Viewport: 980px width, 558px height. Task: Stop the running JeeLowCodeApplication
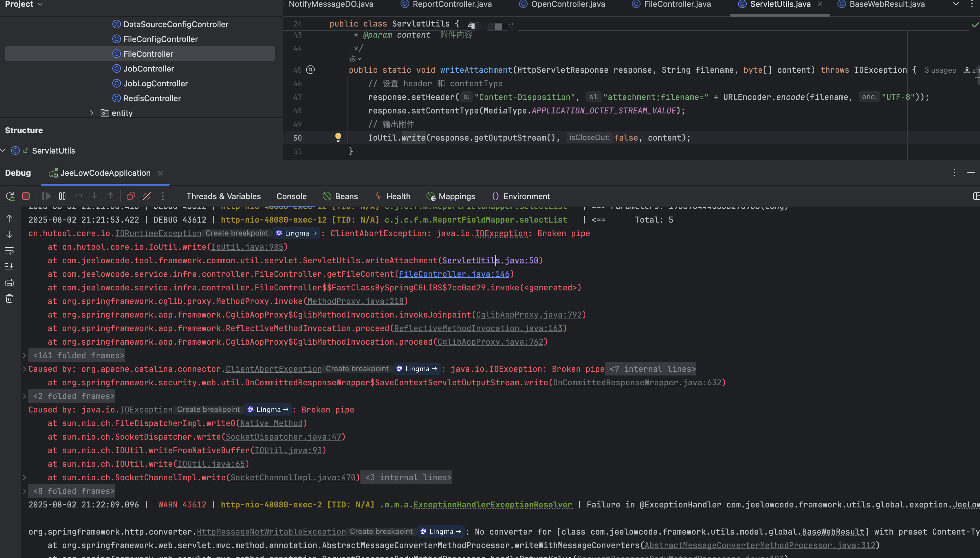pos(26,196)
